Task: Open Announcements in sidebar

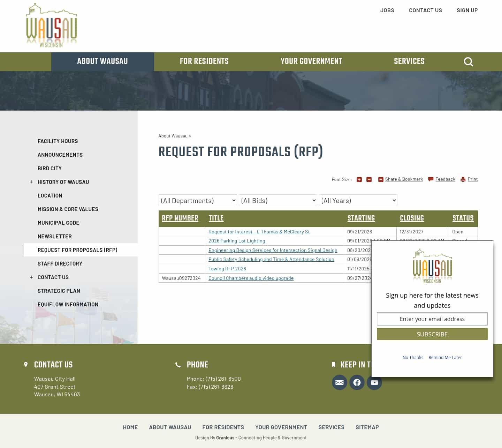Action: 60,155
